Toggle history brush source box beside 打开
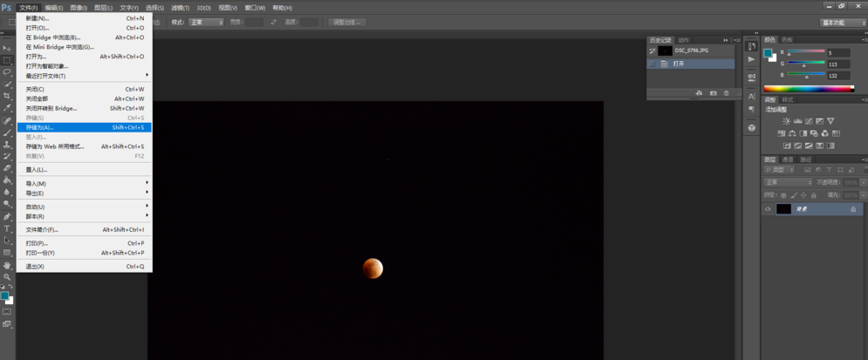 653,64
